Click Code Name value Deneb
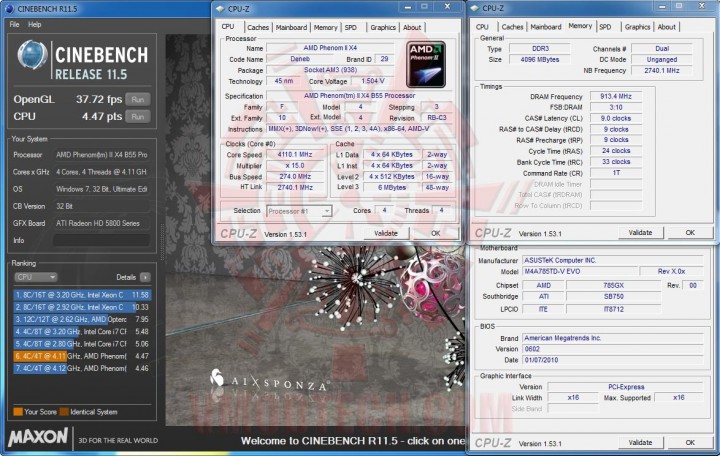 300,59
